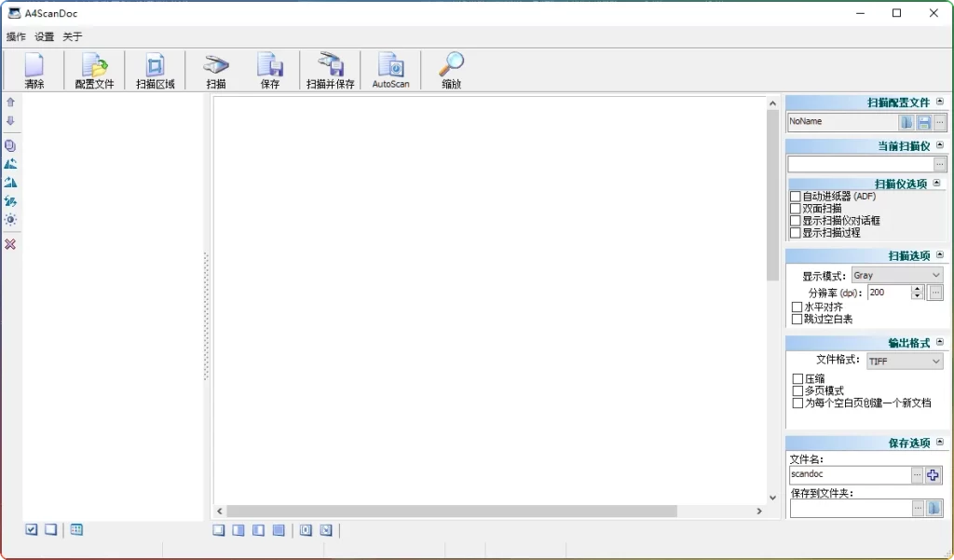
Task: Collapse the 扫描配置文件 panel section
Action: click(940, 102)
